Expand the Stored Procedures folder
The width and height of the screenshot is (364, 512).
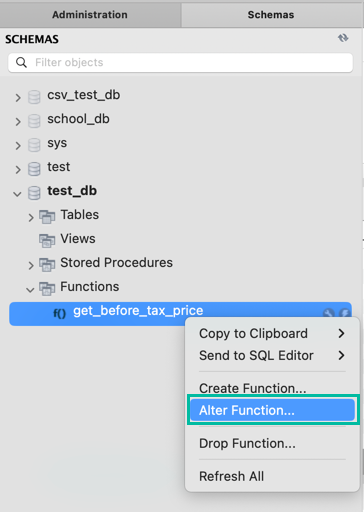point(31,265)
